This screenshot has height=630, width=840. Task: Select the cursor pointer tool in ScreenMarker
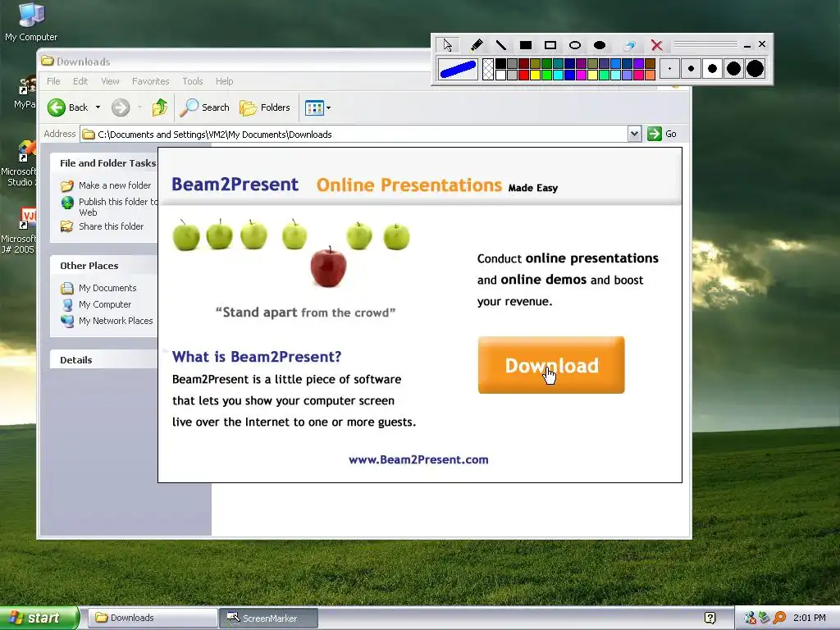coord(447,45)
